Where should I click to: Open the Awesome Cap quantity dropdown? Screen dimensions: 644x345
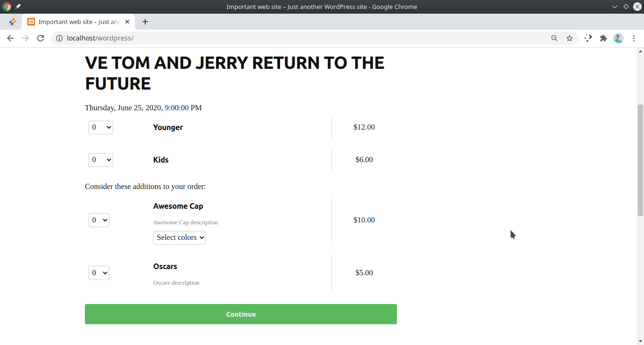point(99,220)
